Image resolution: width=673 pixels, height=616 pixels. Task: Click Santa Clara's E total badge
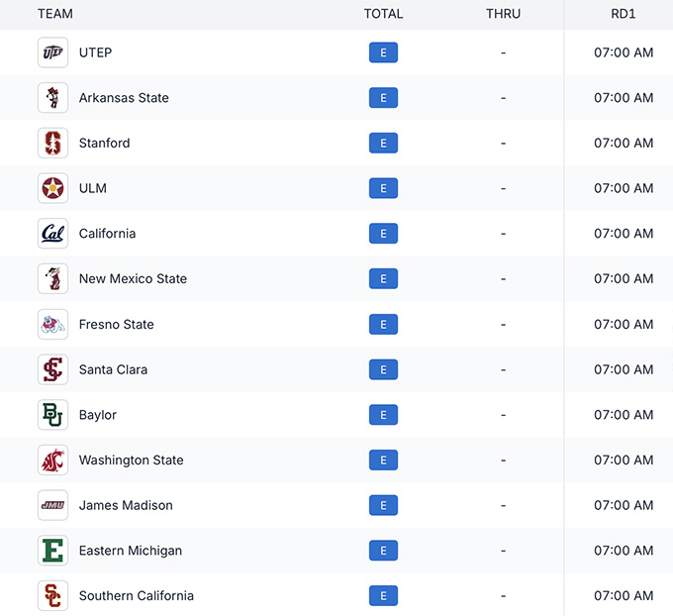pyautogui.click(x=383, y=369)
